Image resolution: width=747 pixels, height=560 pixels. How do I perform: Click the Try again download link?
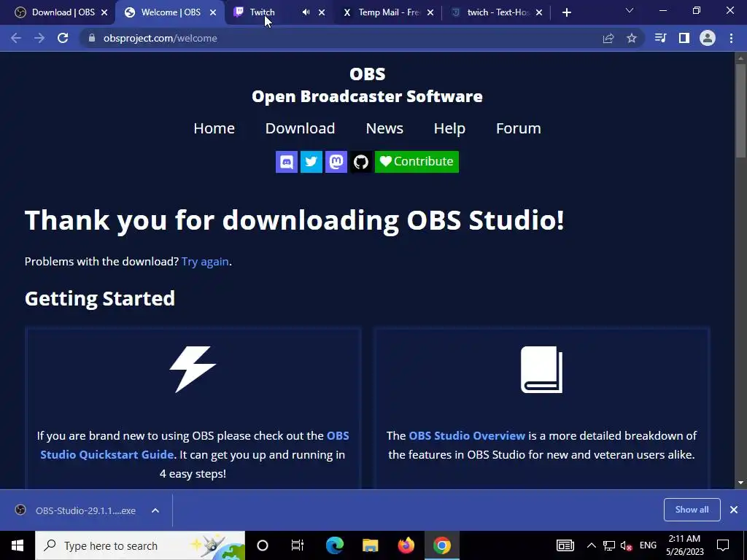pos(205,262)
